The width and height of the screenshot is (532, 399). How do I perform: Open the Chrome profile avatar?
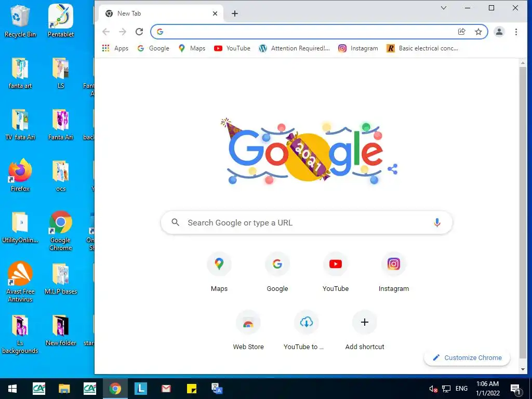[499, 32]
